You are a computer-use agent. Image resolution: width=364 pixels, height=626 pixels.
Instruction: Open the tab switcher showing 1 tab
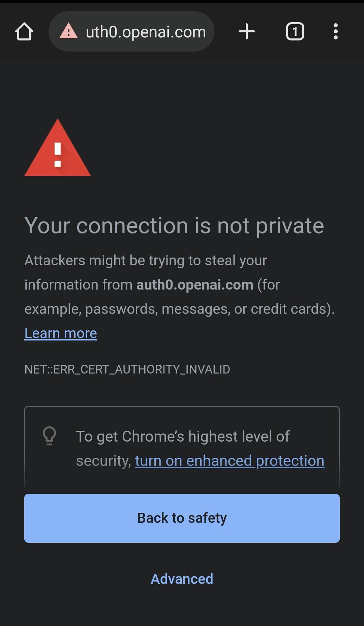click(x=295, y=31)
